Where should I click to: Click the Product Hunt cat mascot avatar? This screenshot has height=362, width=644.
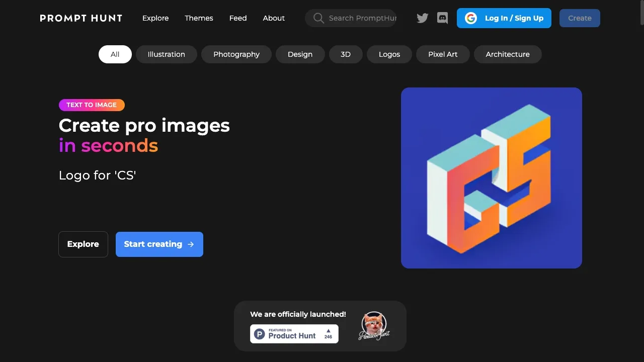coord(373,325)
